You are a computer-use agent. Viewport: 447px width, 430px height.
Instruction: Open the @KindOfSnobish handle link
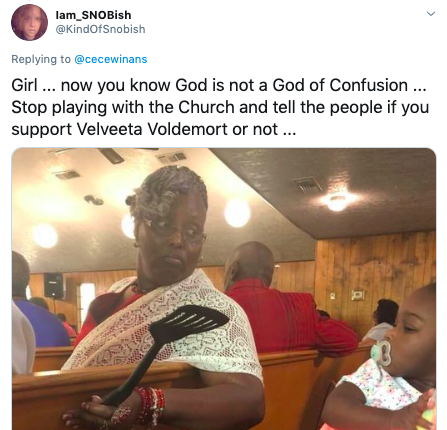pyautogui.click(x=100, y=29)
